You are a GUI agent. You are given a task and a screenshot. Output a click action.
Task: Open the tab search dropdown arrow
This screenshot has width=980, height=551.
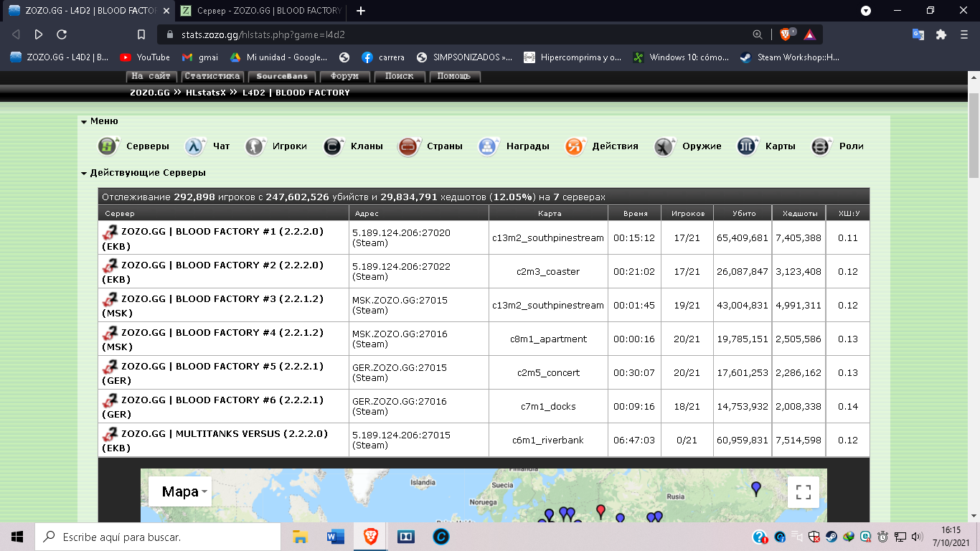tap(866, 11)
